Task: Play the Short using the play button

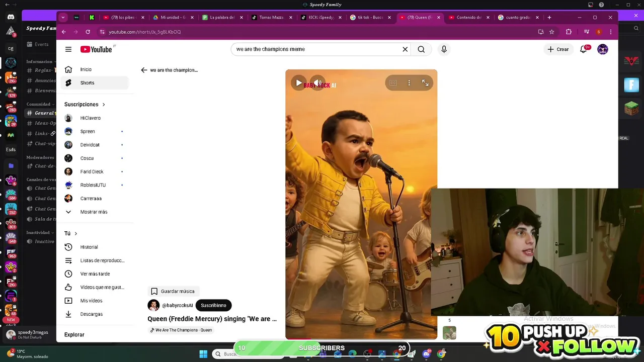Action: 299,83
